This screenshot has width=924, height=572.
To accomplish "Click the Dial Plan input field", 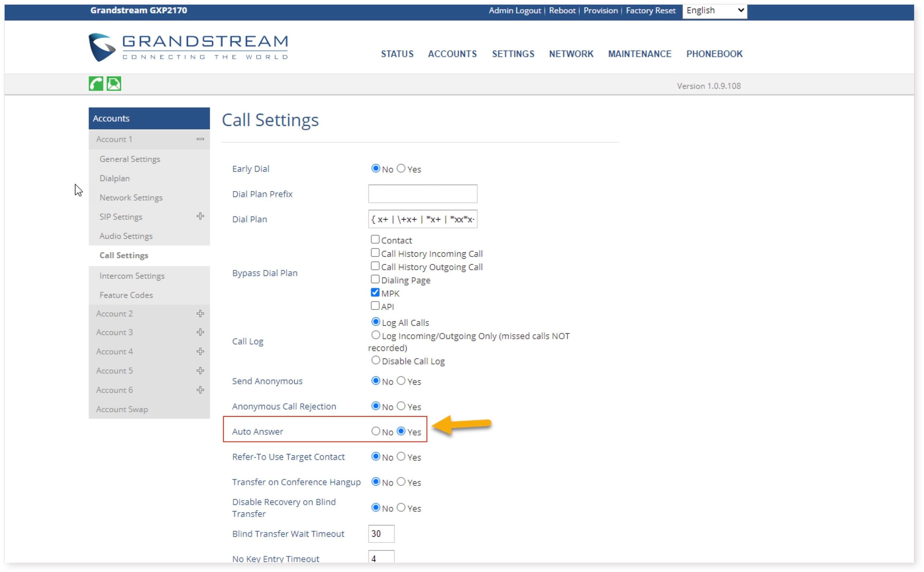I will click(x=423, y=219).
